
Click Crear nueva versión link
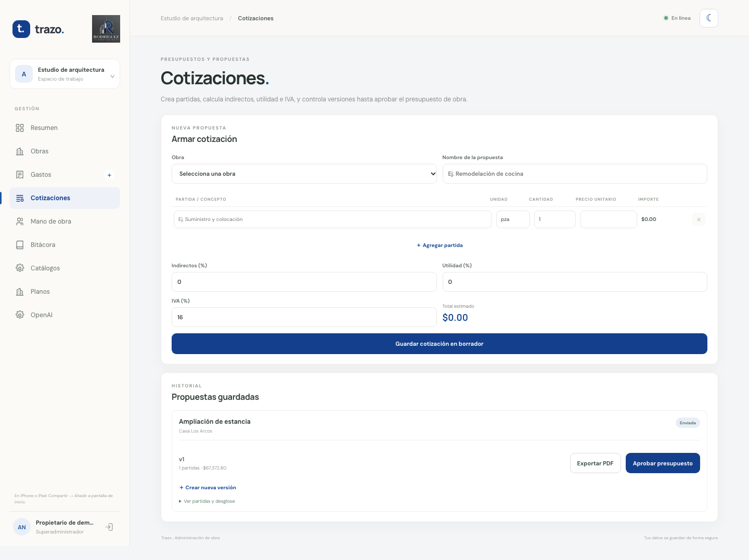pyautogui.click(x=208, y=488)
